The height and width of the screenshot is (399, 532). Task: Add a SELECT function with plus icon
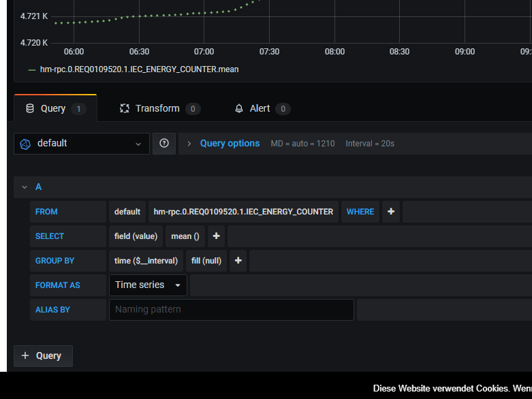(x=216, y=236)
